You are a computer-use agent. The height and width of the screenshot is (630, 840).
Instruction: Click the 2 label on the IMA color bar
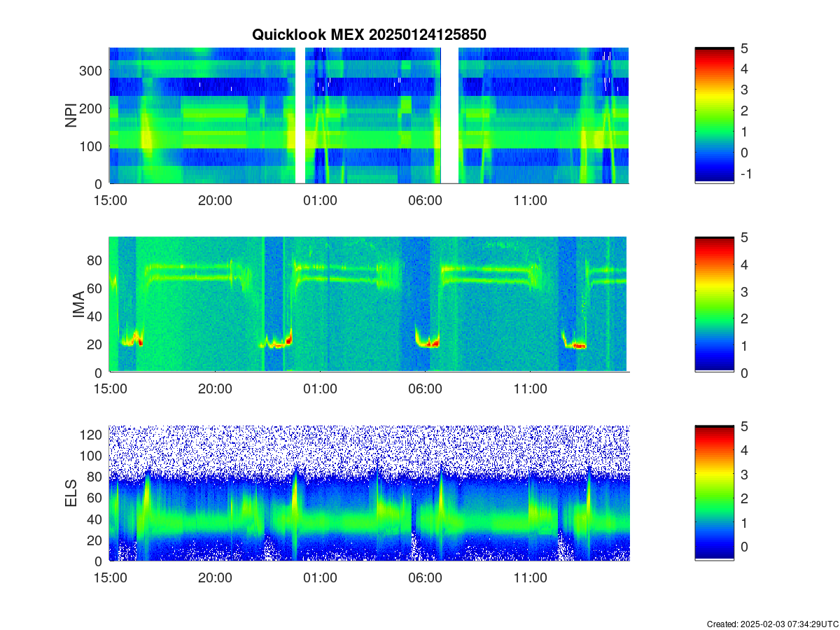pos(745,318)
